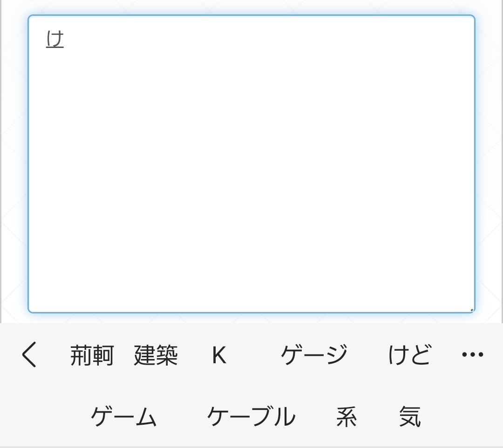Convert the input to 建築 kanji
Viewport: 503px width, 448px height.
[x=156, y=356]
